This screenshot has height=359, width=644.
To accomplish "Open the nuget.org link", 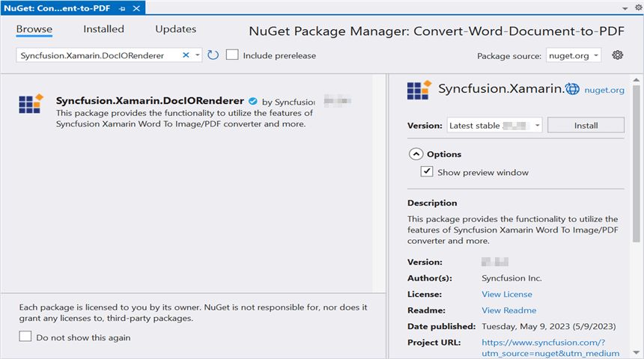I will pyautogui.click(x=604, y=90).
